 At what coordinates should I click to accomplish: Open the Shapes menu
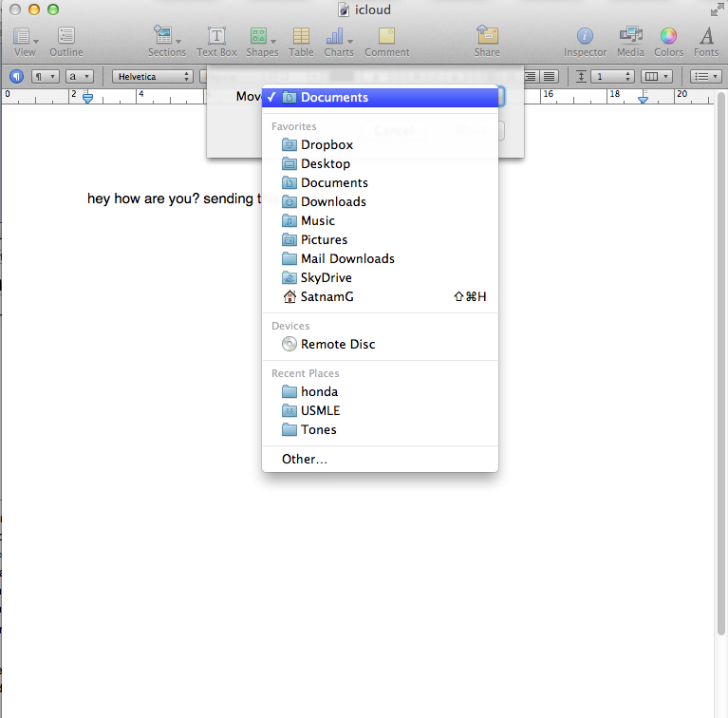click(262, 41)
